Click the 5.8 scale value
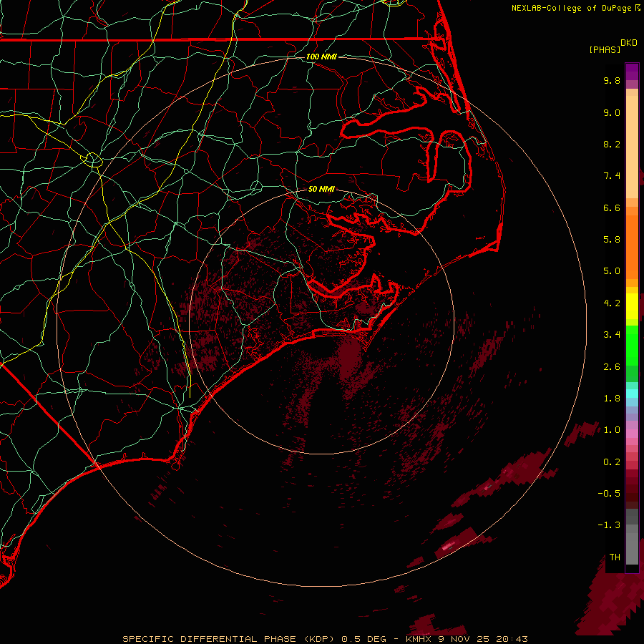This screenshot has height=644, width=644. click(612, 240)
